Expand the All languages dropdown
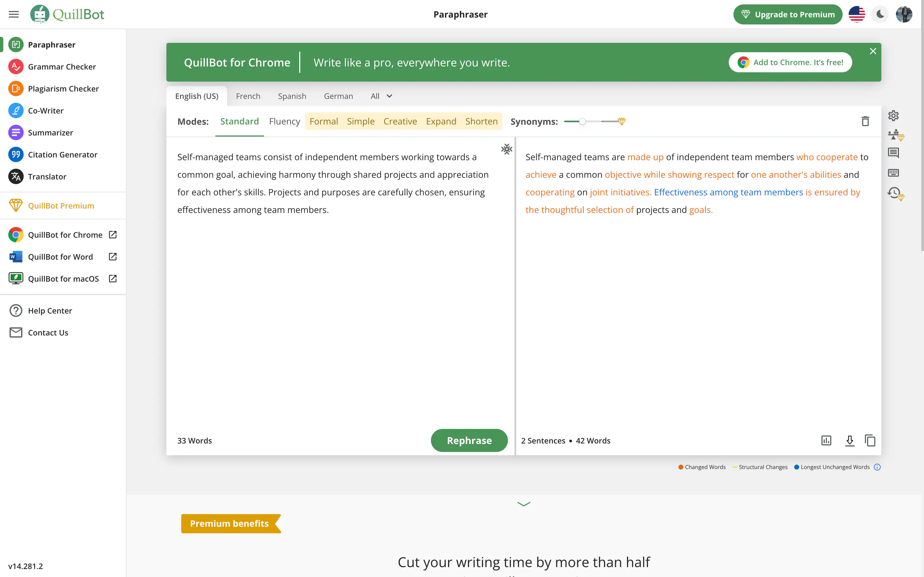Image resolution: width=924 pixels, height=577 pixels. click(x=381, y=96)
